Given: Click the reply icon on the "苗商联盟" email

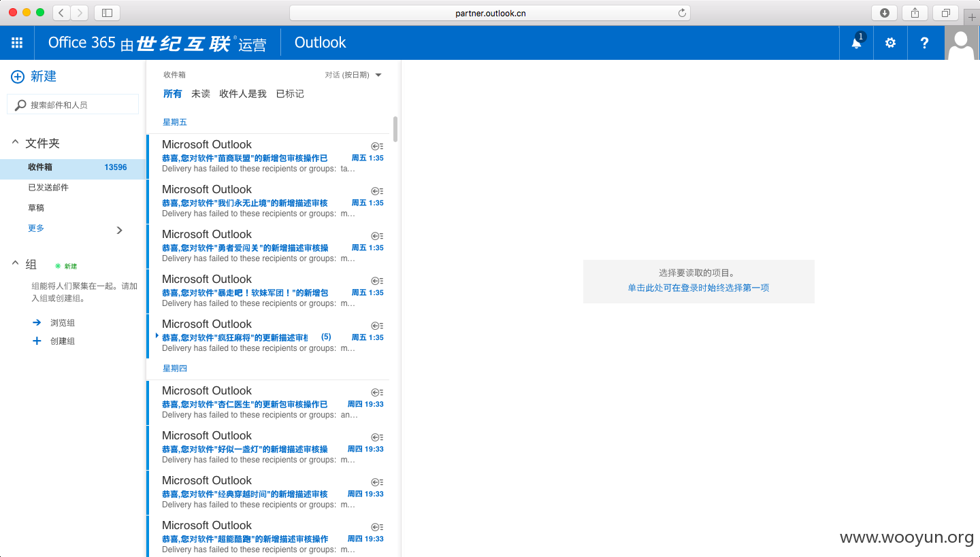Looking at the screenshot, I should 377,146.
